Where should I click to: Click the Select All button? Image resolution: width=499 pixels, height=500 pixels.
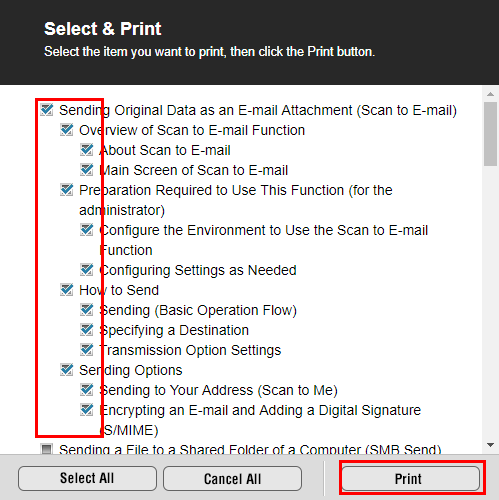(87, 478)
